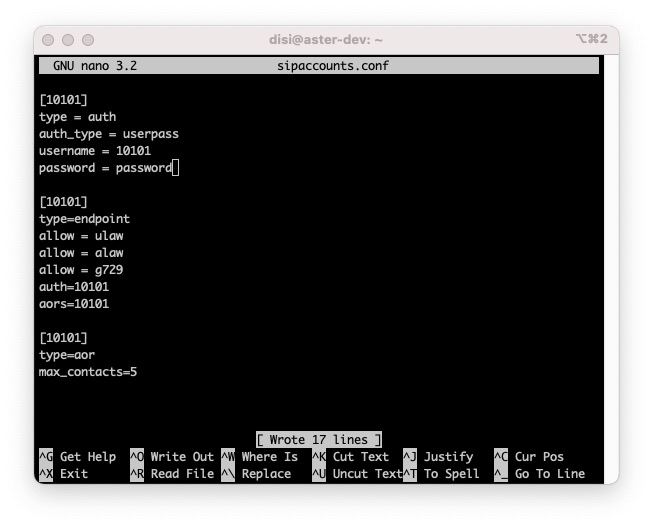Click the line 'allow = alaw'
This screenshot has width=653, height=526.
click(x=81, y=253)
